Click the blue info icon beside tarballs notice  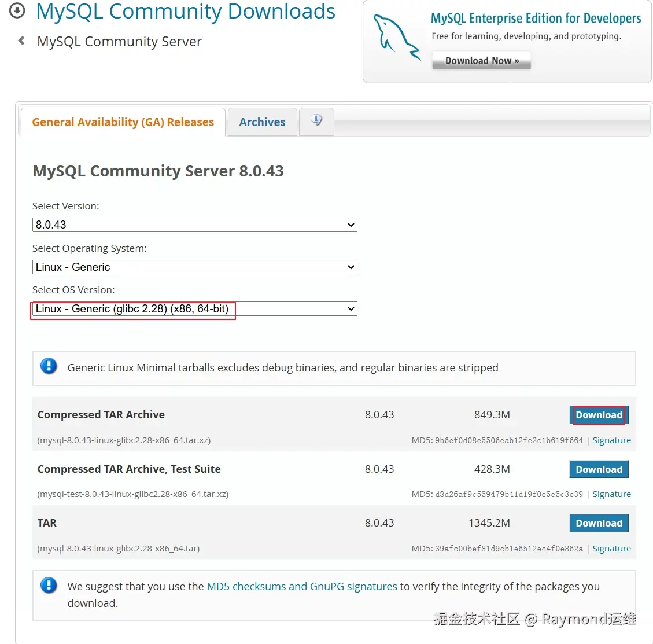click(49, 367)
